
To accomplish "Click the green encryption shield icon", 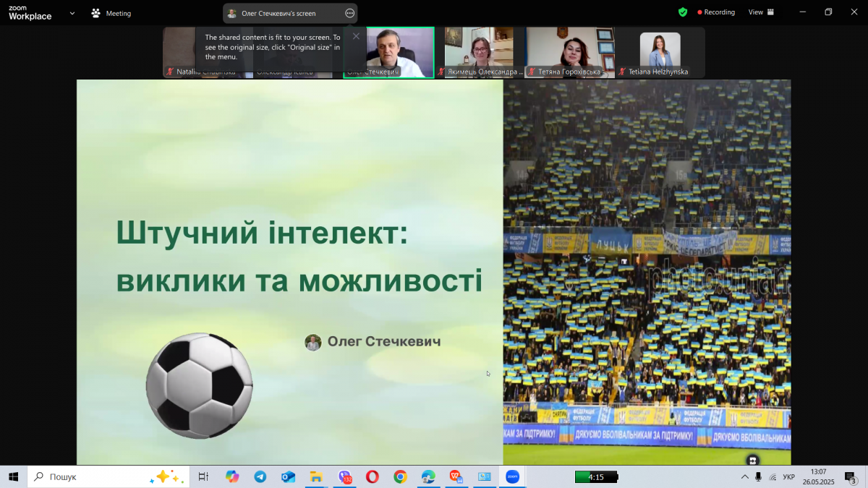I will click(682, 12).
